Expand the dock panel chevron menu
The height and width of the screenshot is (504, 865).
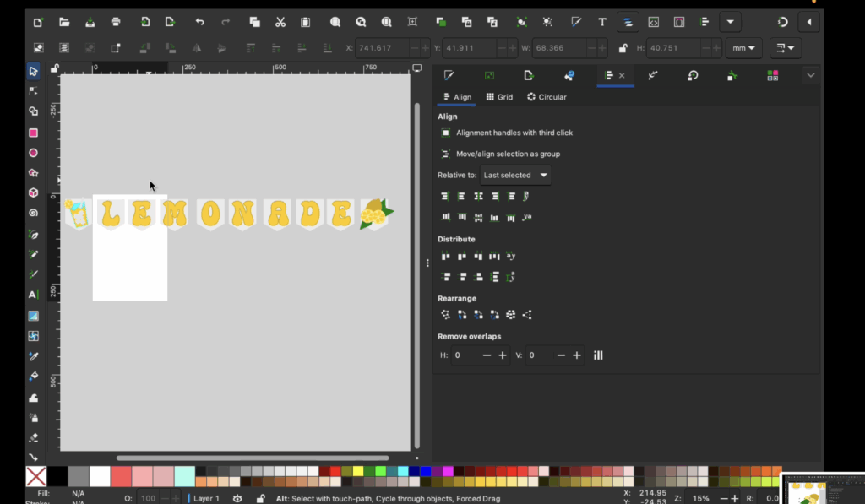pyautogui.click(x=810, y=75)
